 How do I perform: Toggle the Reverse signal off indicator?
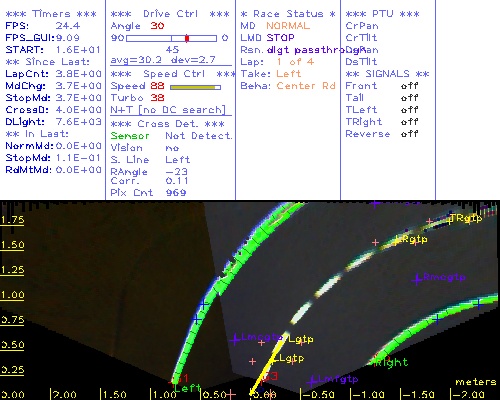click(x=409, y=134)
